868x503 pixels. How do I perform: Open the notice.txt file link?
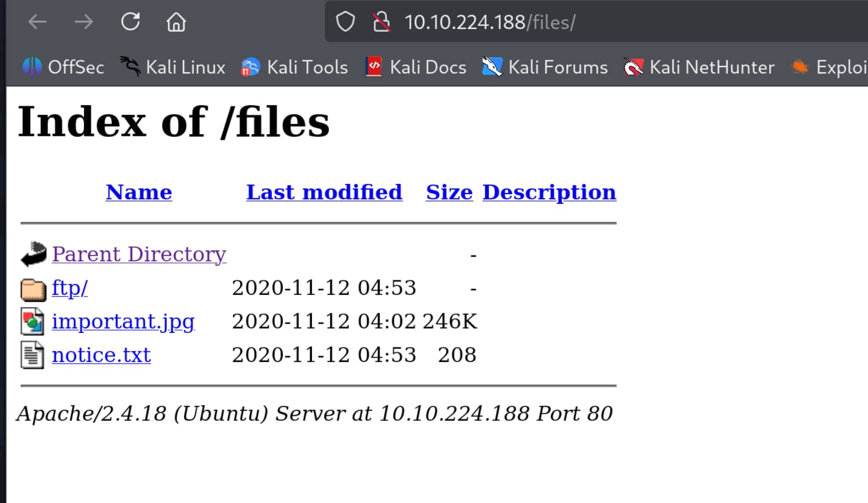pos(101,355)
